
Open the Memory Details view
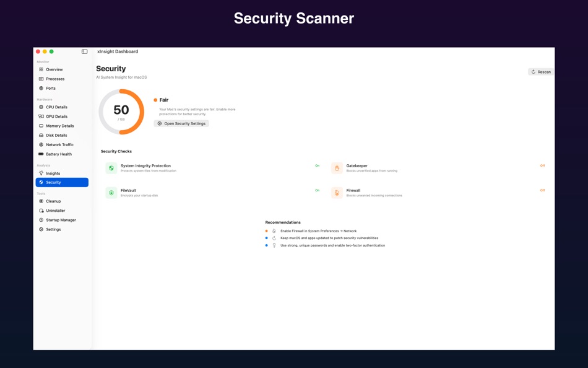[x=59, y=125]
